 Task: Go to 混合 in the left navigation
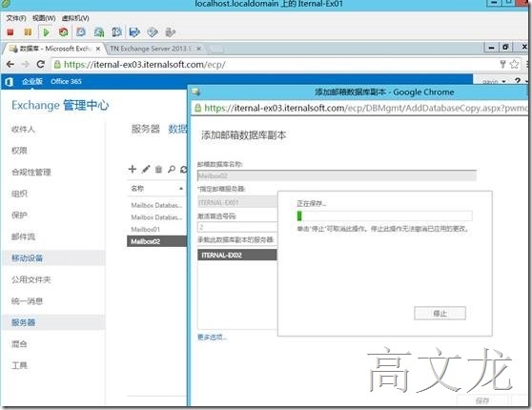pos(19,344)
